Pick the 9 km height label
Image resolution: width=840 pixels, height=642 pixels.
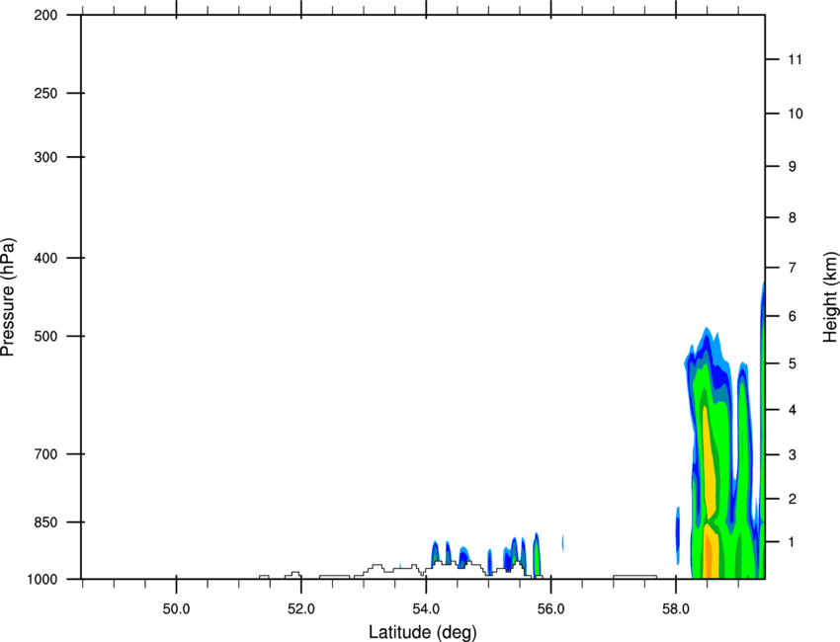pos(793,167)
